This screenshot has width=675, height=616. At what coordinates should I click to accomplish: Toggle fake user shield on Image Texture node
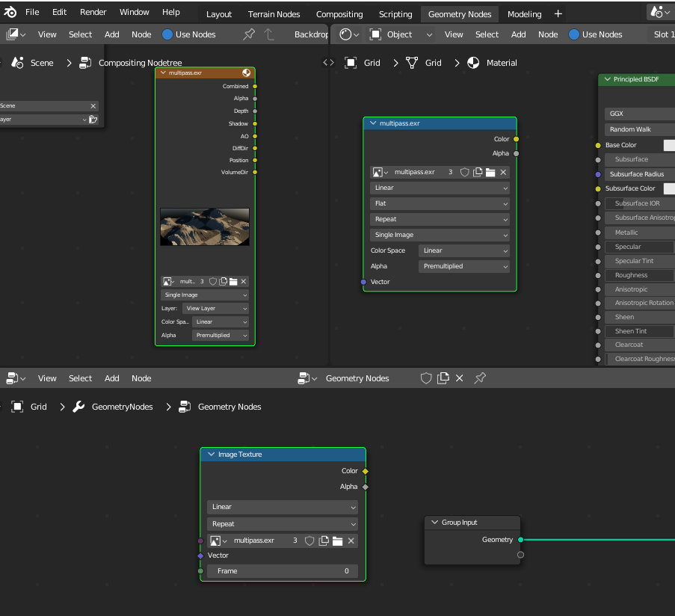point(309,541)
